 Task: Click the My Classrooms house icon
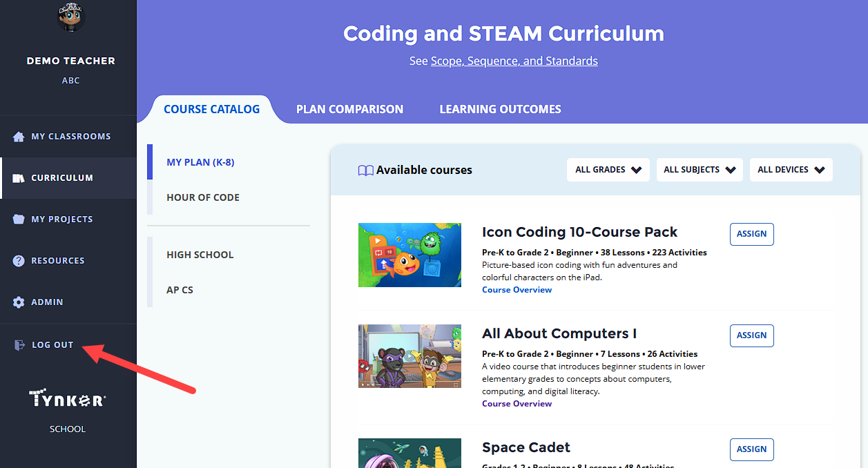(19, 137)
